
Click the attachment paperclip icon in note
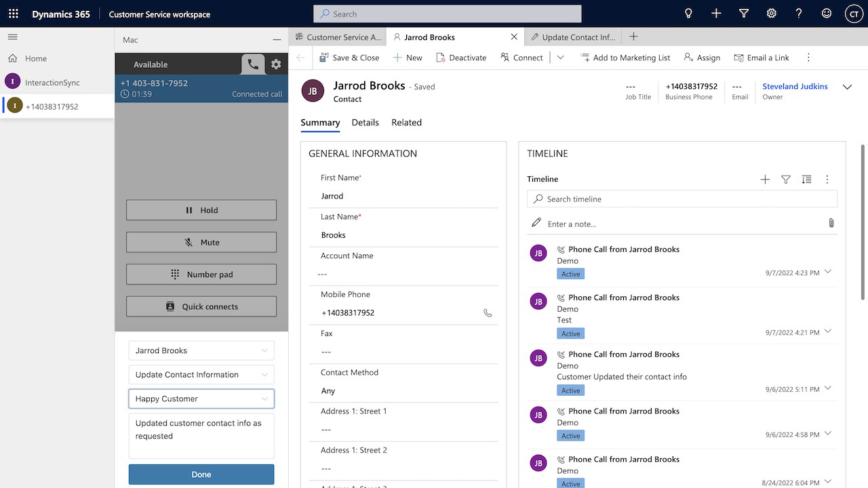(831, 223)
